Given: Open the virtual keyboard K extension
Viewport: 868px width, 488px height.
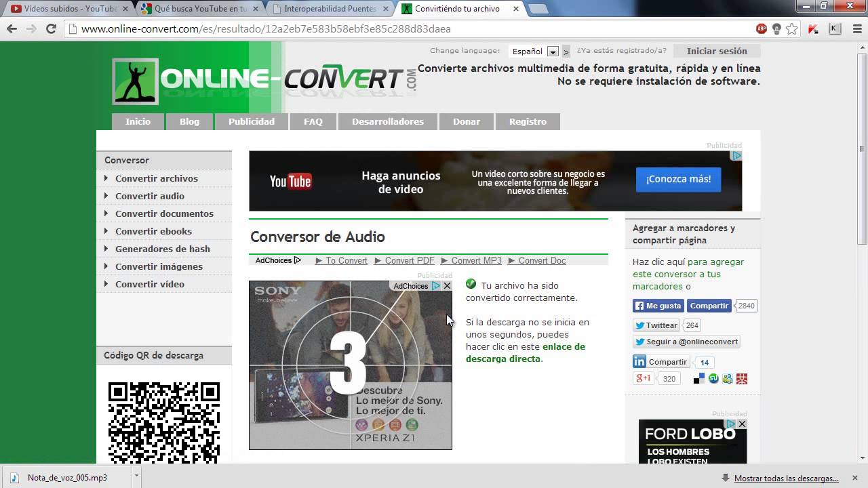Looking at the screenshot, I should click(x=835, y=28).
